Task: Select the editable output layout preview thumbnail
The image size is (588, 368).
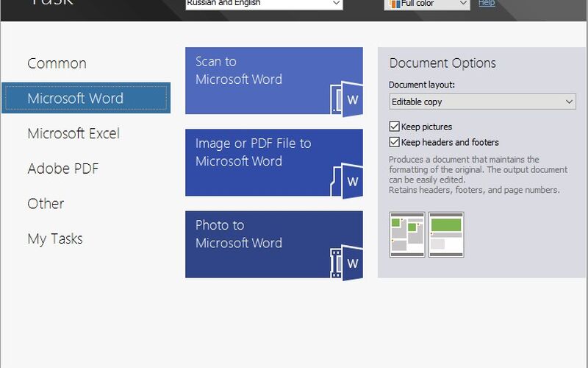Action: click(446, 235)
